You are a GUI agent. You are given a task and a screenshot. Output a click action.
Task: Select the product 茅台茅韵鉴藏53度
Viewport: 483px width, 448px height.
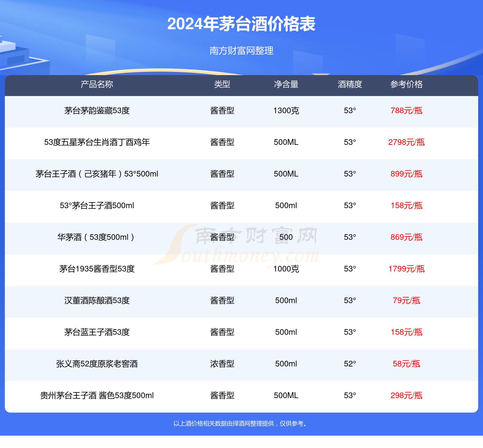point(97,111)
